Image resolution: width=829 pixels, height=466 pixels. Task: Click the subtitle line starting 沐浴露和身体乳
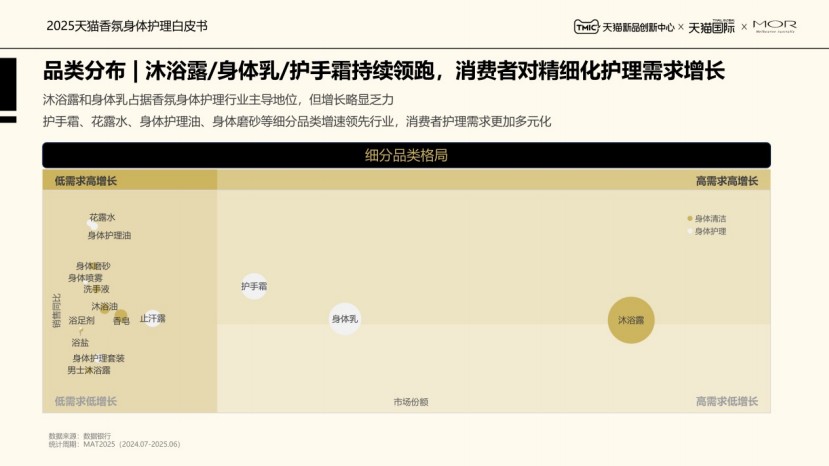[x=218, y=99]
